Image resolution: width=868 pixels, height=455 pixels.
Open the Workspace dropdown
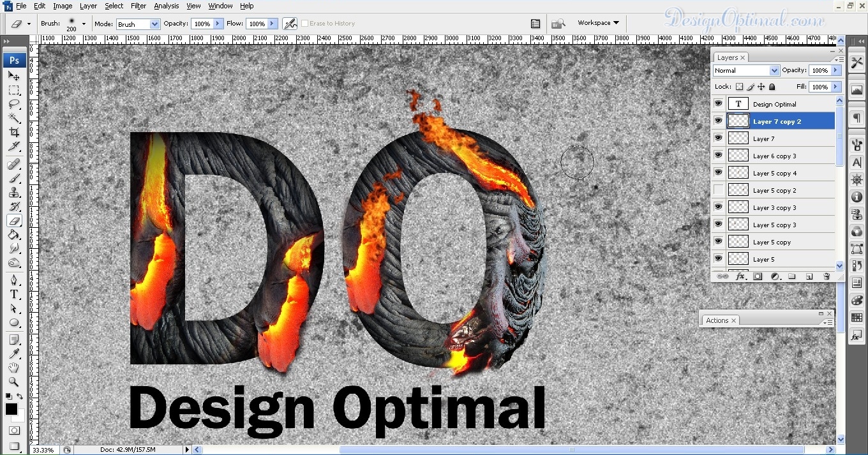(x=598, y=23)
